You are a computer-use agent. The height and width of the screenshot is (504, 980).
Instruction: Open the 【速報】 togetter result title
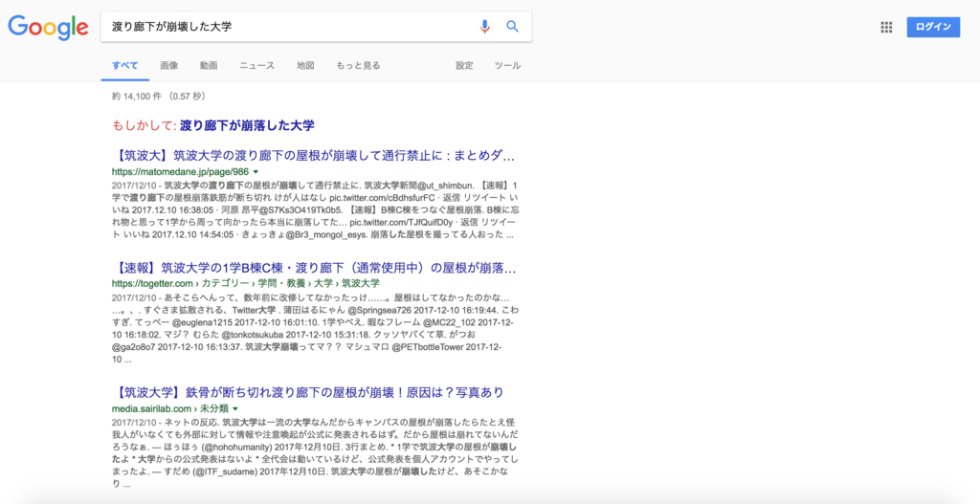[314, 268]
